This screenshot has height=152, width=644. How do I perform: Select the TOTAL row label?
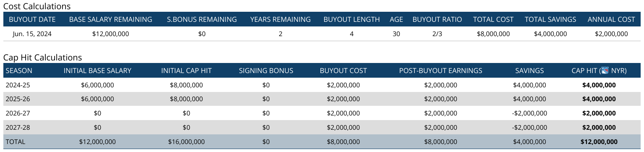point(16,142)
